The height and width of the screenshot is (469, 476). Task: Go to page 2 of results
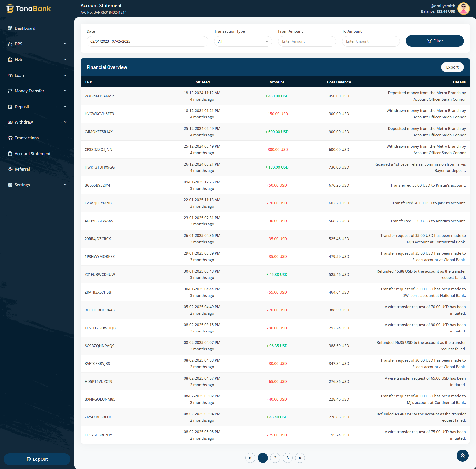[x=275, y=458]
